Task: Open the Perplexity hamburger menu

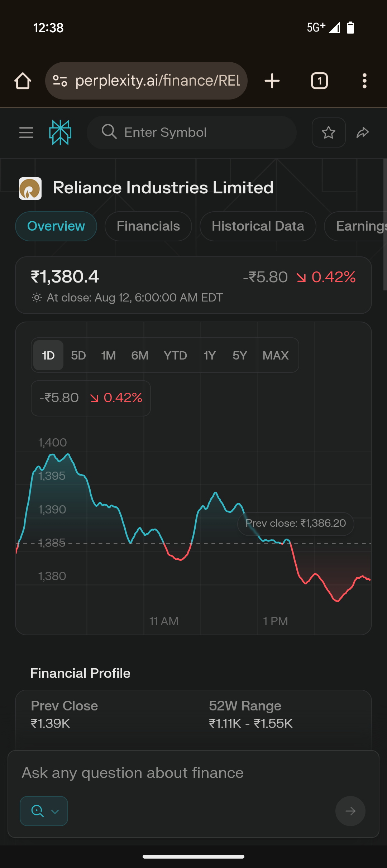Action: [x=26, y=132]
